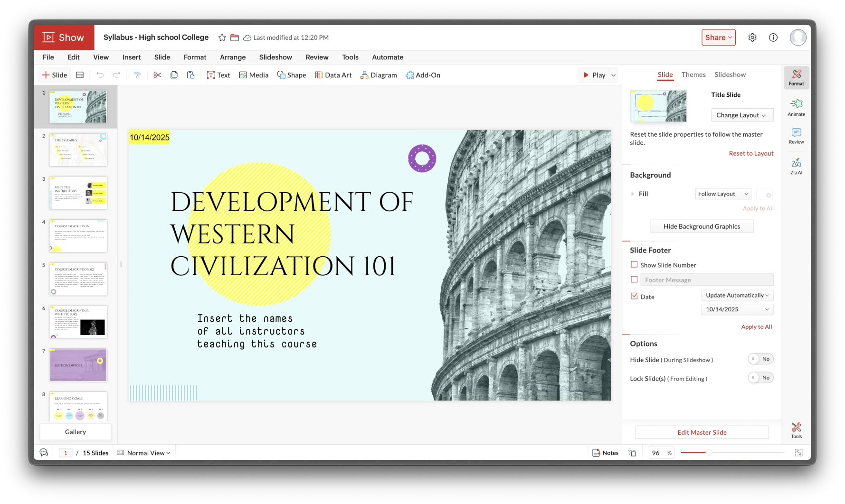
Task: Enable Show Slide Number checkbox
Action: click(x=634, y=264)
